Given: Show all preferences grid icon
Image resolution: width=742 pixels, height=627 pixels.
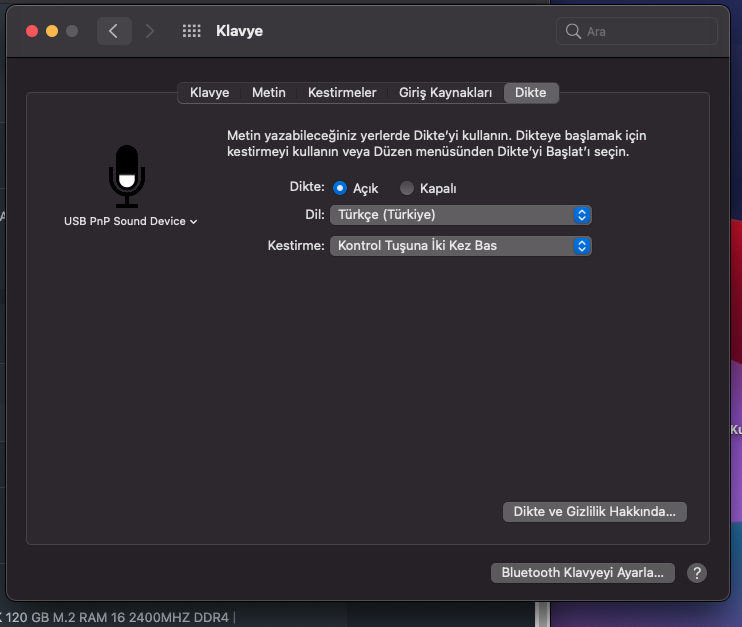Looking at the screenshot, I should coord(192,31).
